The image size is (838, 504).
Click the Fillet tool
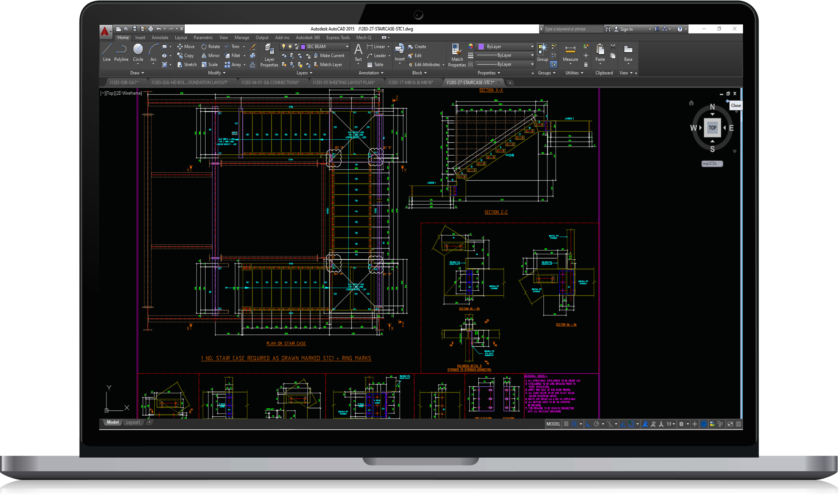click(233, 55)
